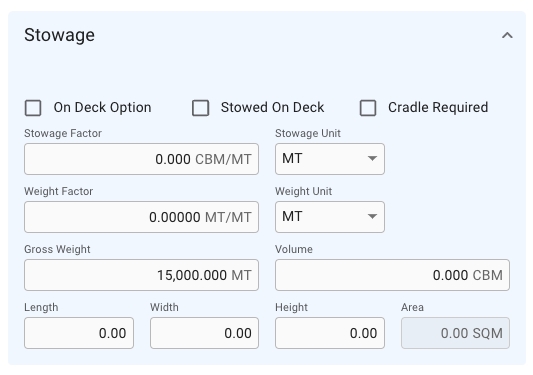
Task: Check the Stowed On Deck box
Action: (x=201, y=108)
